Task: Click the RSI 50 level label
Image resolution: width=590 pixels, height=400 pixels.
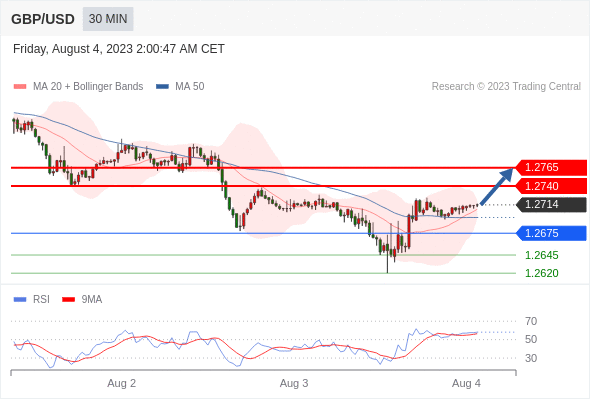Action: pyautogui.click(x=531, y=339)
